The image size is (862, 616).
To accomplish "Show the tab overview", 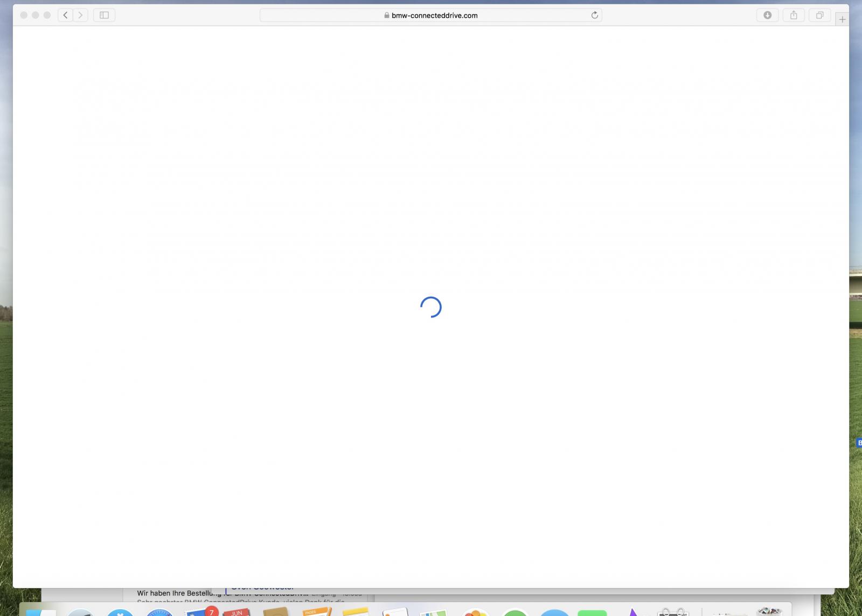I will 819,15.
